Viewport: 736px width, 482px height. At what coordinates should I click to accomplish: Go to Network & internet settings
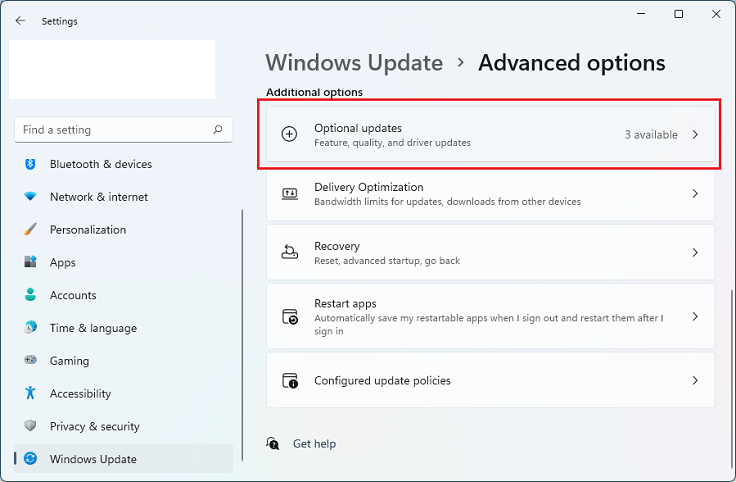click(x=123, y=197)
